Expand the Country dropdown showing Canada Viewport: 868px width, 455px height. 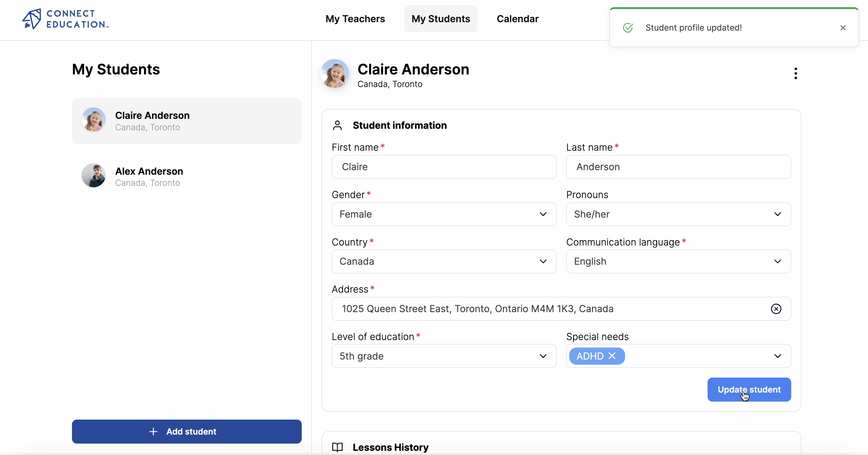tap(444, 261)
